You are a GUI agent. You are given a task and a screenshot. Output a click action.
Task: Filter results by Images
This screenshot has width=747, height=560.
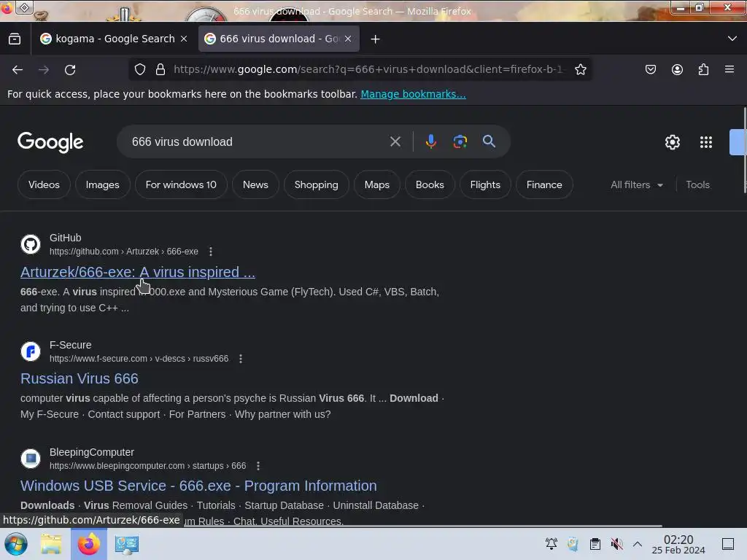(102, 184)
